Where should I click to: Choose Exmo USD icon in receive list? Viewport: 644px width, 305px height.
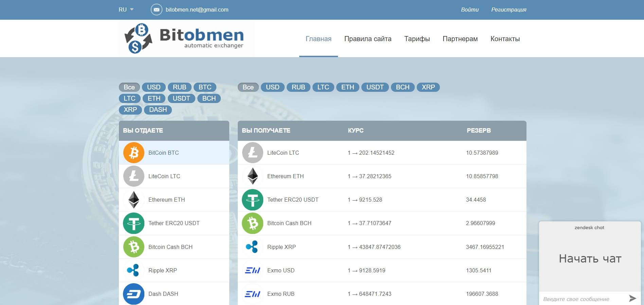[253, 270]
